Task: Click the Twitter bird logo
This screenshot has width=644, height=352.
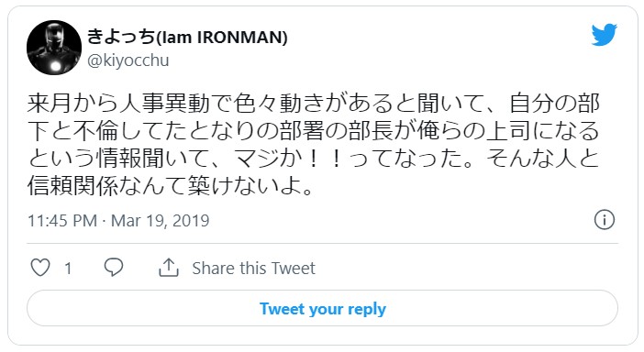Action: pos(605,35)
